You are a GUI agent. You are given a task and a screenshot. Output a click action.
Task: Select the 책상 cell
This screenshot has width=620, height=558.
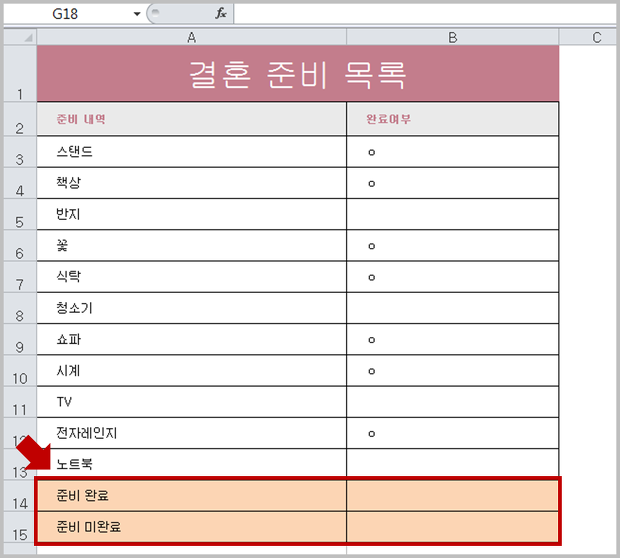click(x=191, y=183)
